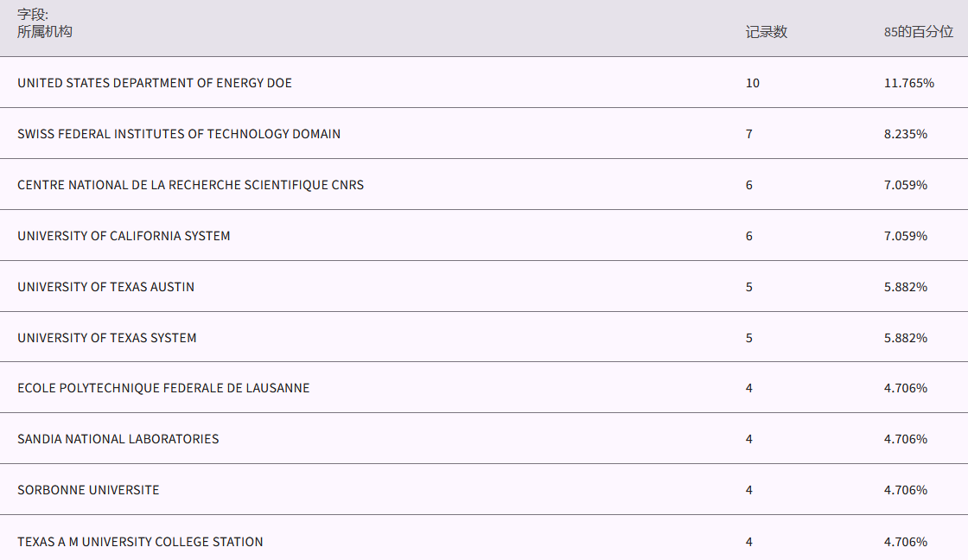Click record count 7 for Swiss Federal
968x560 pixels.
(749, 134)
